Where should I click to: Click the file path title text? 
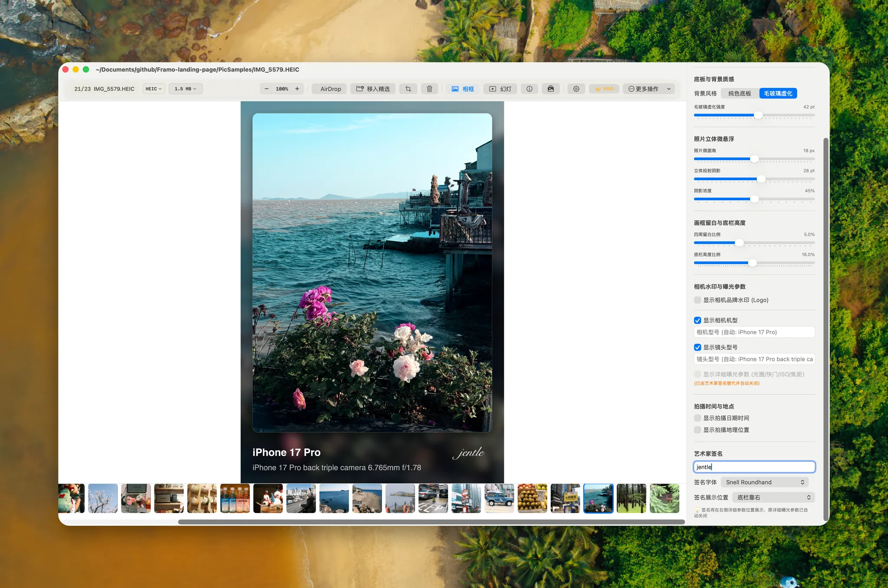197,69
